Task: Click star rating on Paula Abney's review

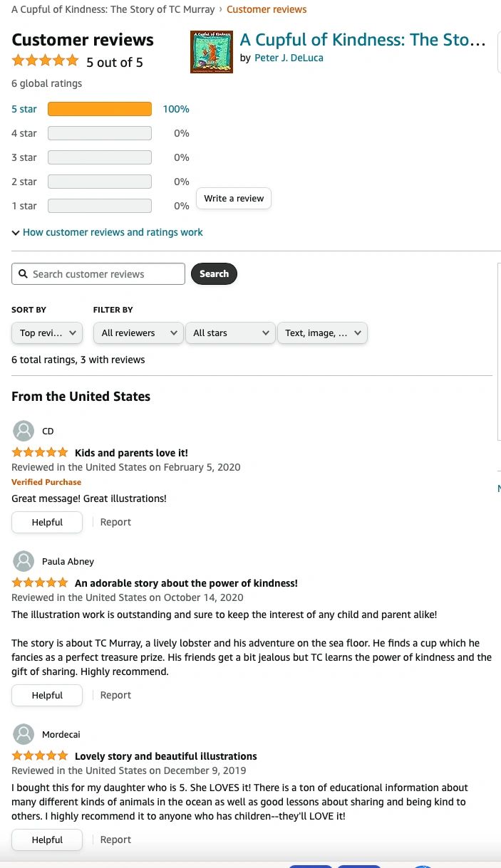Action: click(40, 583)
